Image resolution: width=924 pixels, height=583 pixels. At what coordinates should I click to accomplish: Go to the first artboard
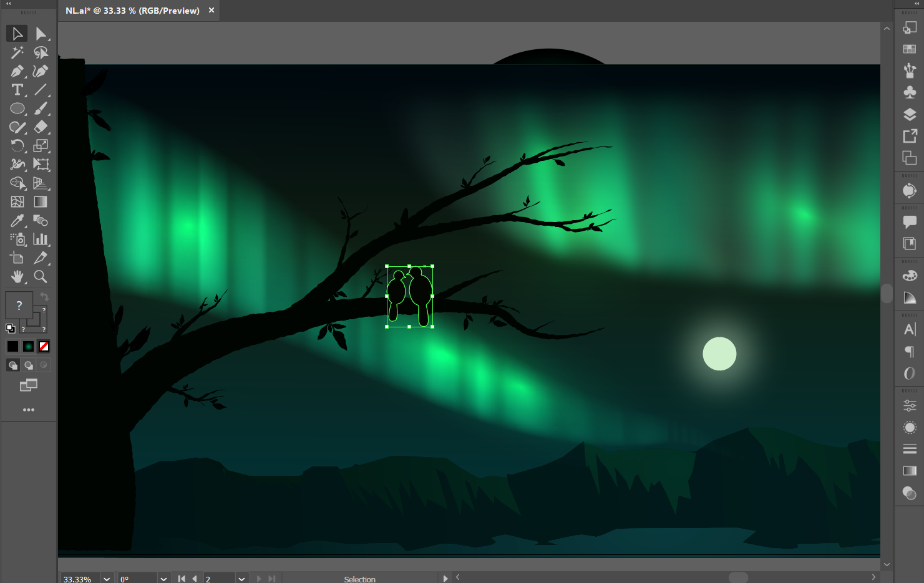(182, 579)
